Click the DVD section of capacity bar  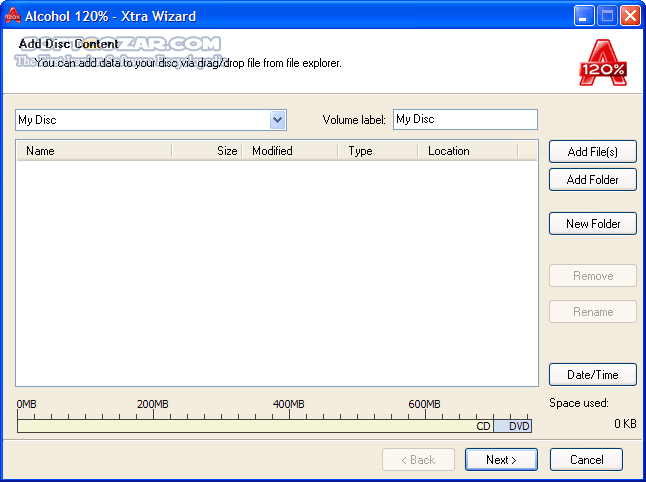(518, 426)
